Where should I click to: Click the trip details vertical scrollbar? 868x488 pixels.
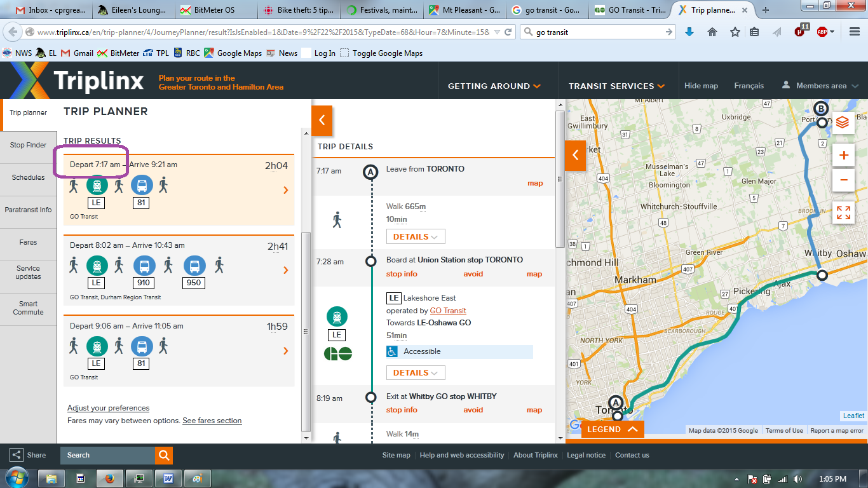560,179
